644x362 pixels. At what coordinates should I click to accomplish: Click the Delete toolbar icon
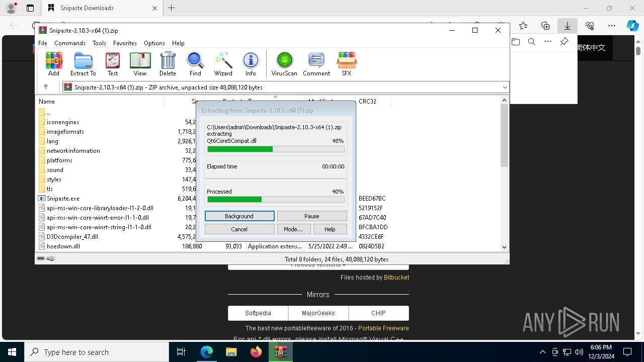tap(168, 64)
